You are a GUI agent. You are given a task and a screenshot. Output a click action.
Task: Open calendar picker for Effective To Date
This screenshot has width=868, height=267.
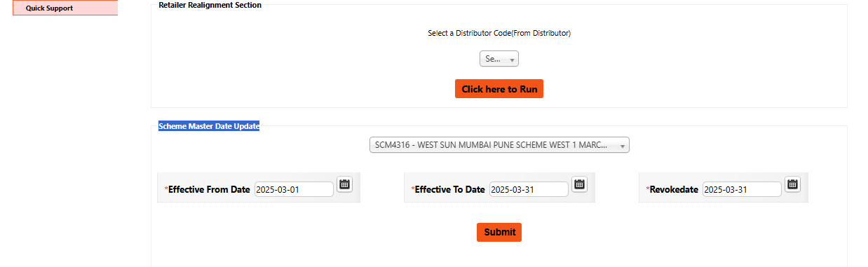[x=579, y=185]
